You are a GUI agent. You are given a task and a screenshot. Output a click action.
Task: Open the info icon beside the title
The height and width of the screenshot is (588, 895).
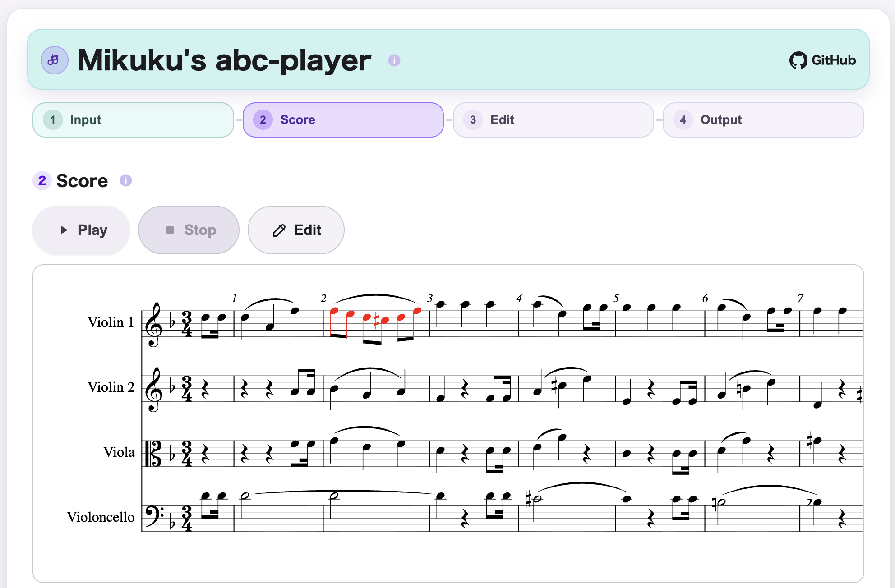[394, 60]
